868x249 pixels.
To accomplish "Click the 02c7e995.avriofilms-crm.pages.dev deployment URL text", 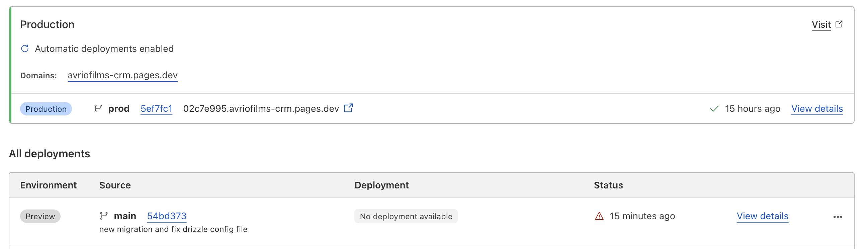I will pos(261,108).
